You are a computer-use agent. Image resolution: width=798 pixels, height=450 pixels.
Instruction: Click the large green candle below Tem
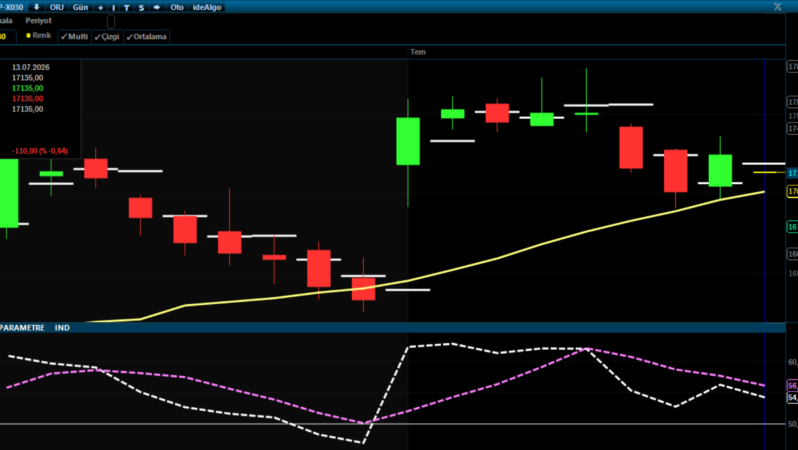coord(408,141)
